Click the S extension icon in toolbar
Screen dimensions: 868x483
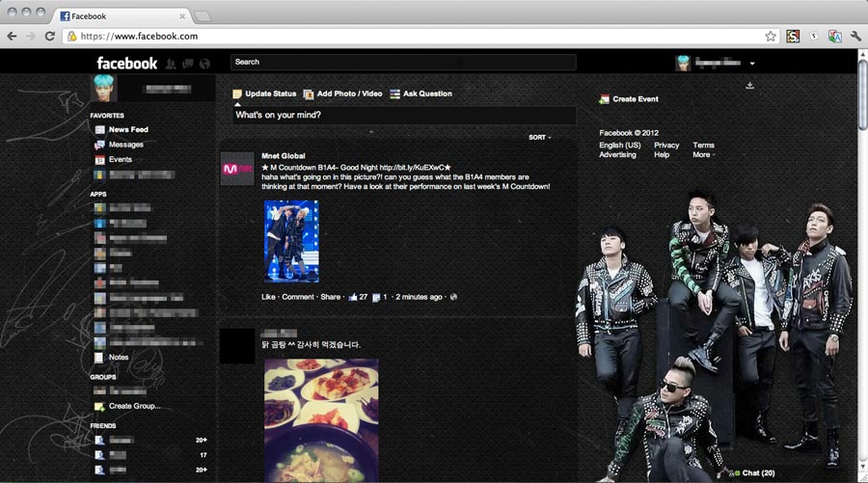793,36
